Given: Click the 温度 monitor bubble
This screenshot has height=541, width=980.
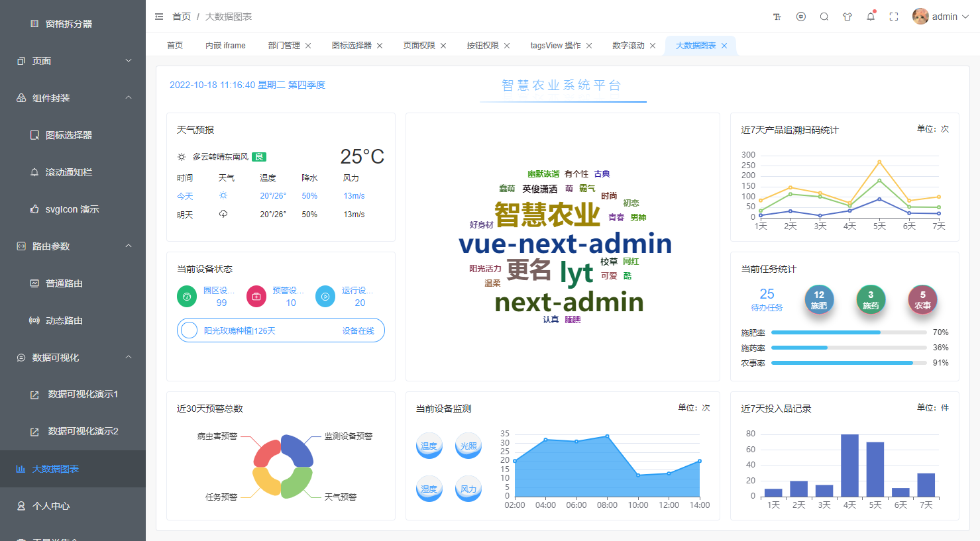Looking at the screenshot, I should (429, 446).
